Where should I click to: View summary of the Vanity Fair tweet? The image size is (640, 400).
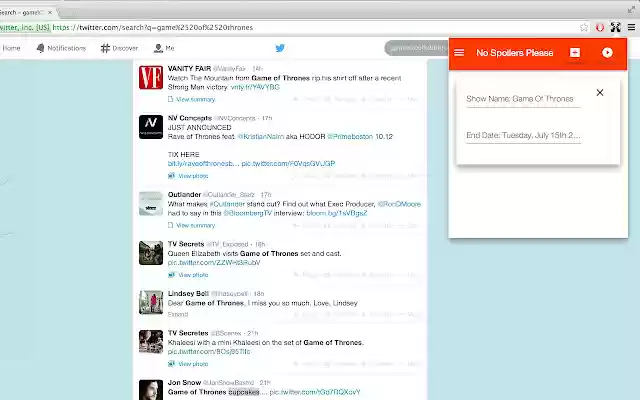tap(191, 99)
